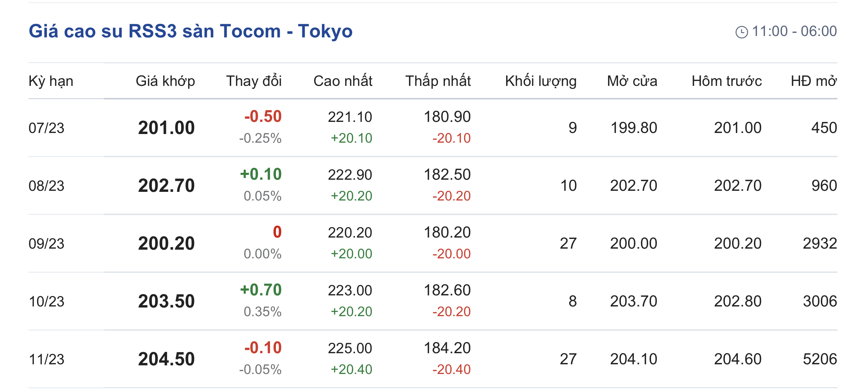868x392 pixels.
Task: Select the 11/23 contract term
Action: [46, 359]
